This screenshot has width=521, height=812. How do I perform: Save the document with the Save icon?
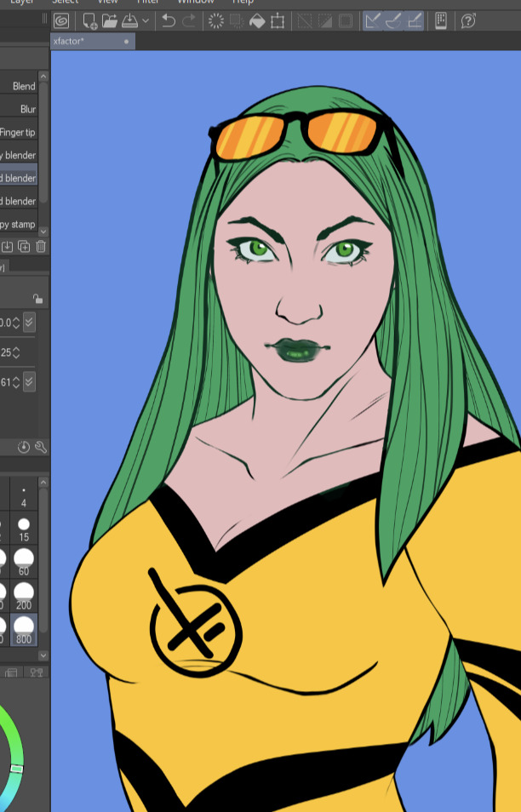(x=129, y=21)
